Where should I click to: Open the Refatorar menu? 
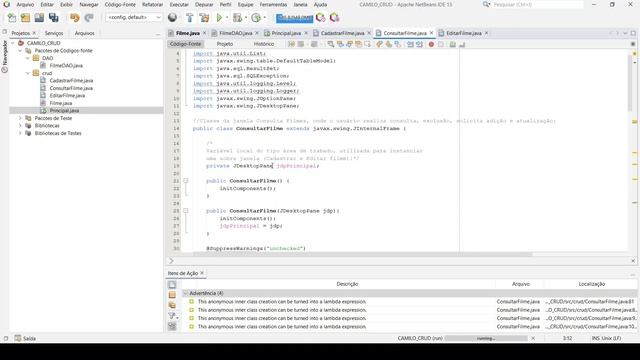click(153, 4)
